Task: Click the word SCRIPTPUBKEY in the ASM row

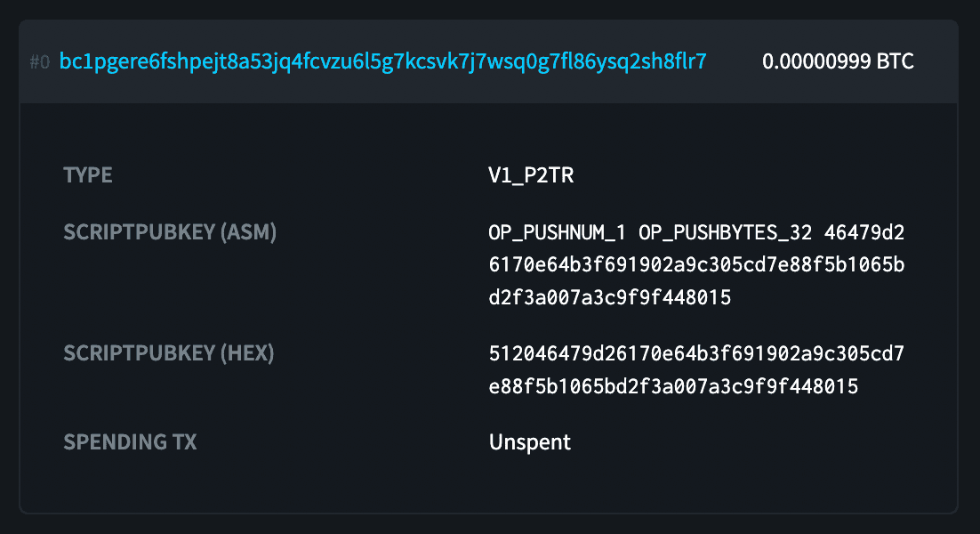Action: click(140, 232)
